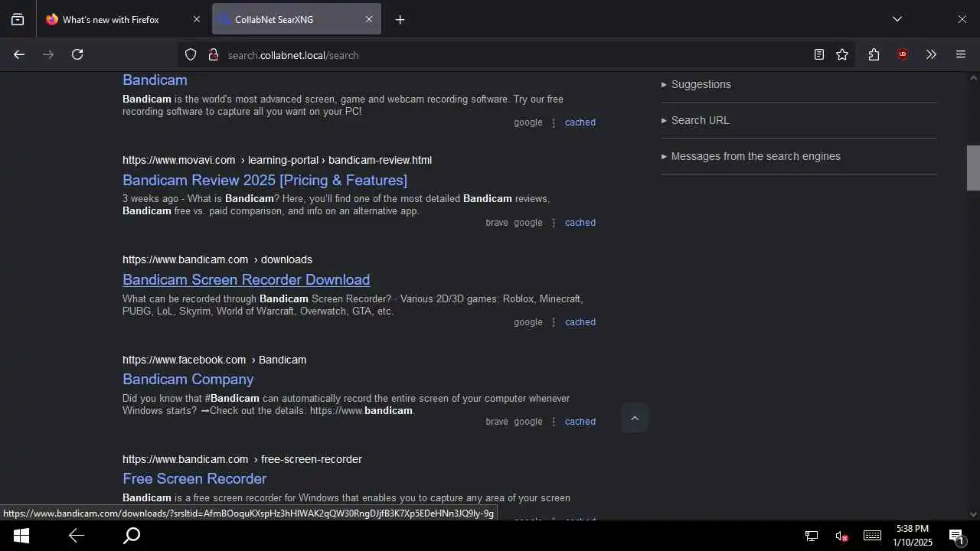Screen dimensions: 980x551
Task: Open the notification center icon
Action: click(956, 536)
